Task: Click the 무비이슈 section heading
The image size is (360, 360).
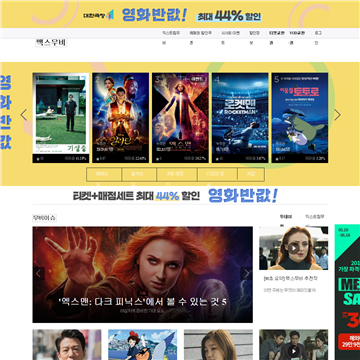Action: pos(44,218)
